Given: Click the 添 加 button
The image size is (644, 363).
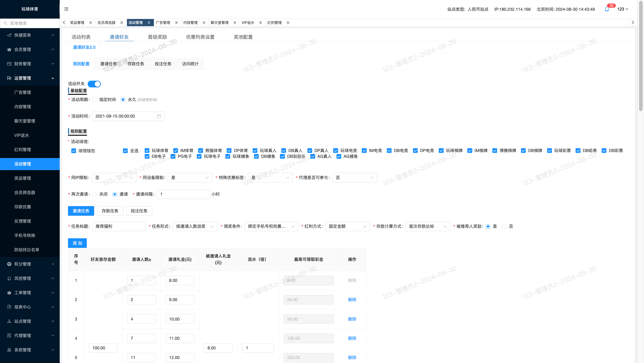Looking at the screenshot, I should 77,243.
